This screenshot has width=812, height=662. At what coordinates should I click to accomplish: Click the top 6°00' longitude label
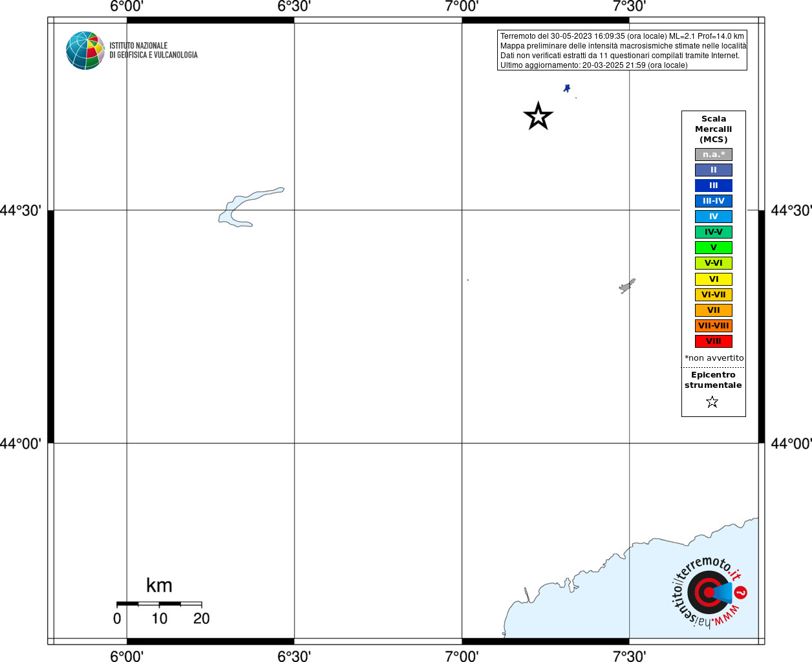pyautogui.click(x=127, y=6)
